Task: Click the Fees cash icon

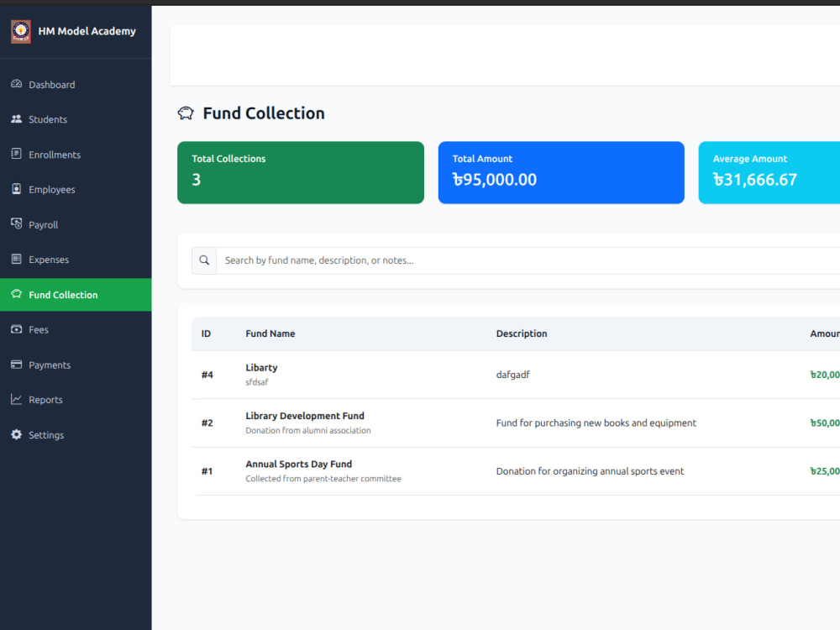Action: point(17,329)
